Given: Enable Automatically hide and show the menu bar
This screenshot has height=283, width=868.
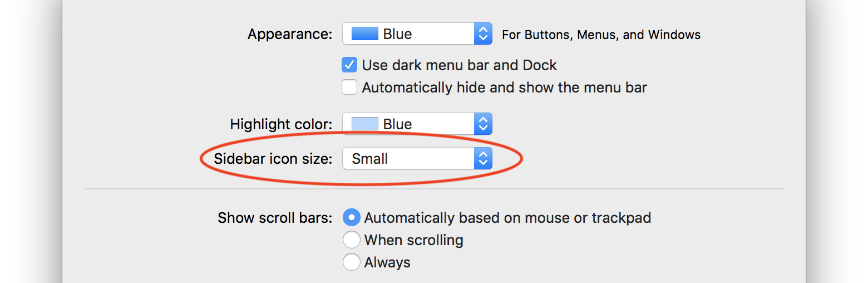Looking at the screenshot, I should pos(349,87).
